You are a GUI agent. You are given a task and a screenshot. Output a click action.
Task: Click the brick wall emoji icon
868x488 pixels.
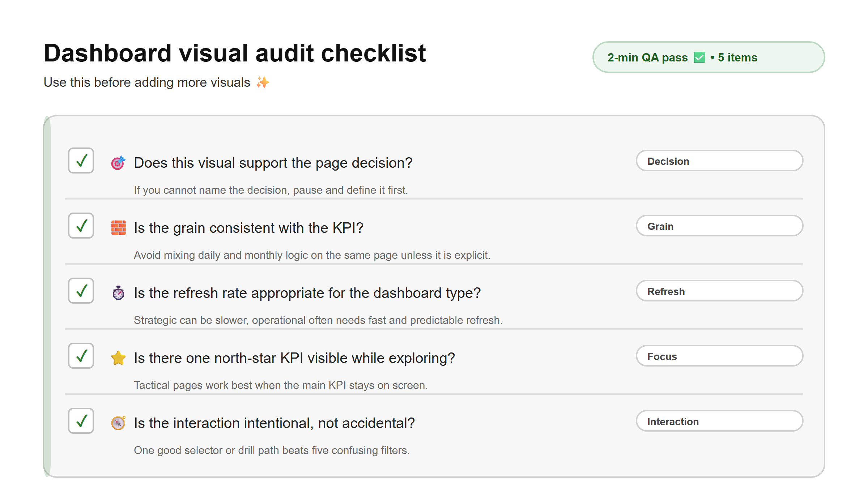[118, 228]
